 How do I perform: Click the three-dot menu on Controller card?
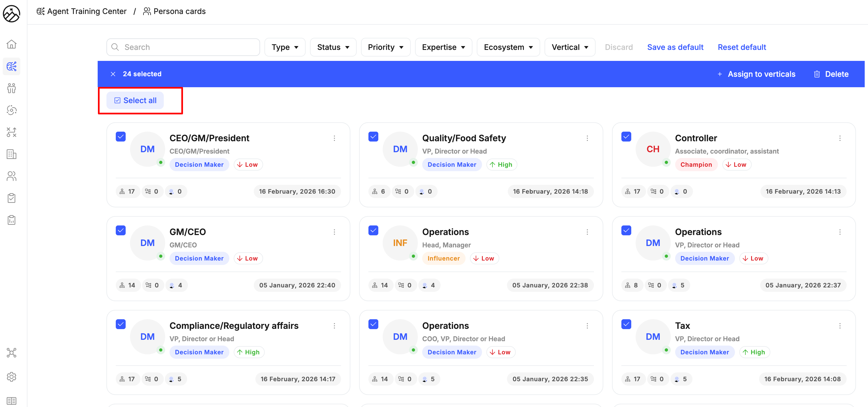(x=840, y=138)
